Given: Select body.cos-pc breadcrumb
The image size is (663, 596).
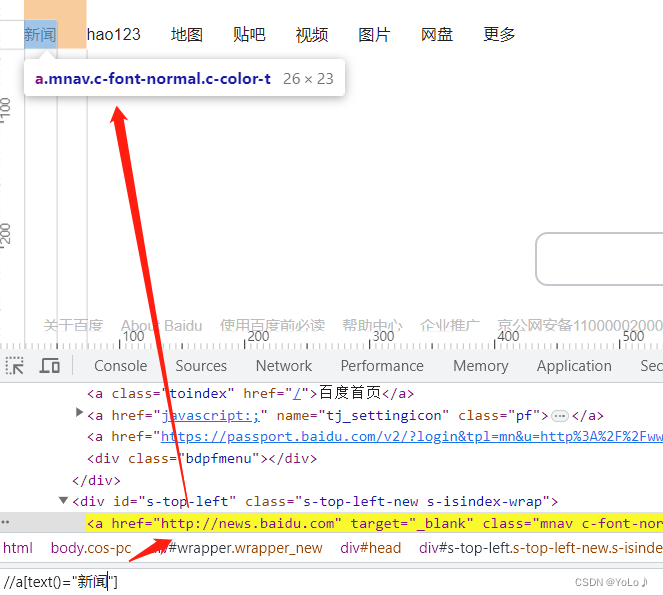Looking at the screenshot, I should coord(91,548).
